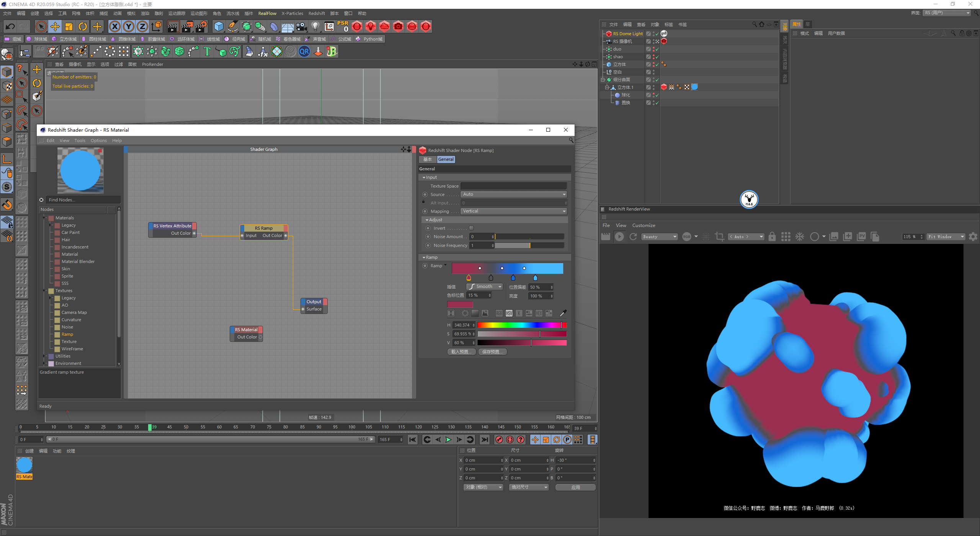
Task: Start Redshift RenderView render play button
Action: pos(619,237)
